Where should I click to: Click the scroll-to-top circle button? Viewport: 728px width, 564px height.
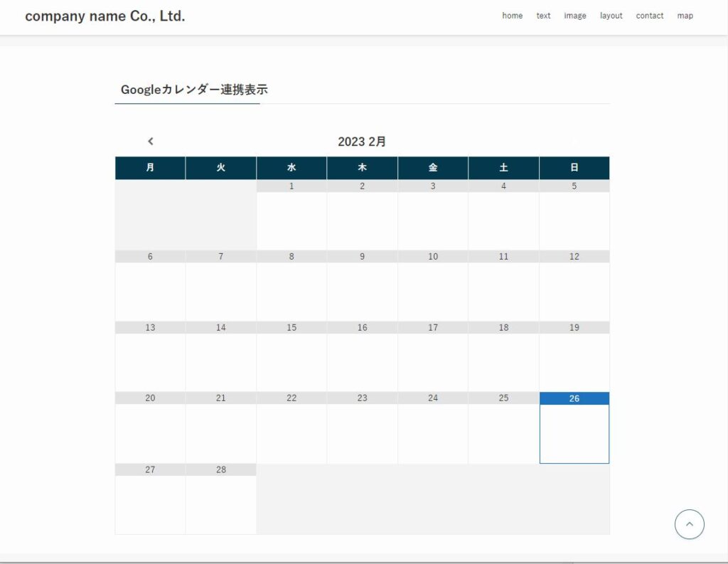[689, 524]
